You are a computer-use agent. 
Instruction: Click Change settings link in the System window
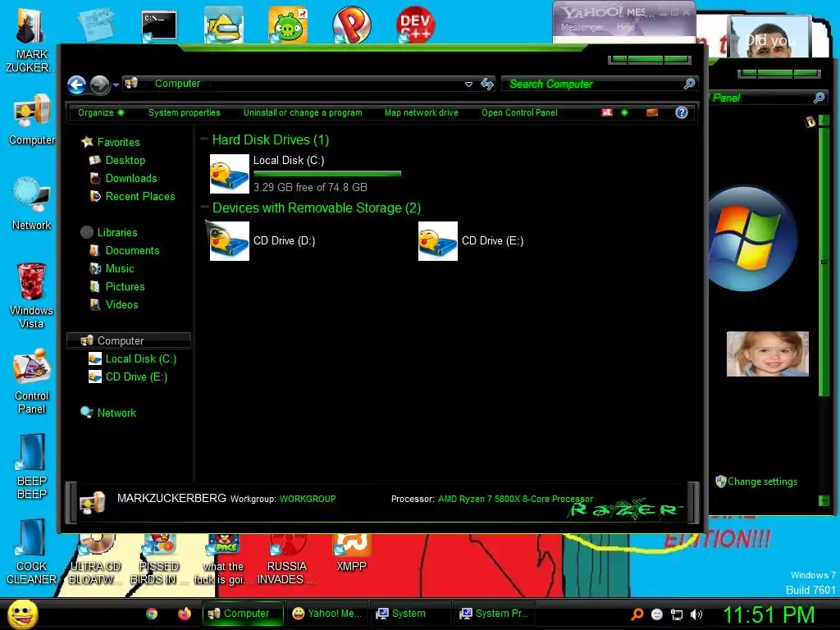pos(762,481)
